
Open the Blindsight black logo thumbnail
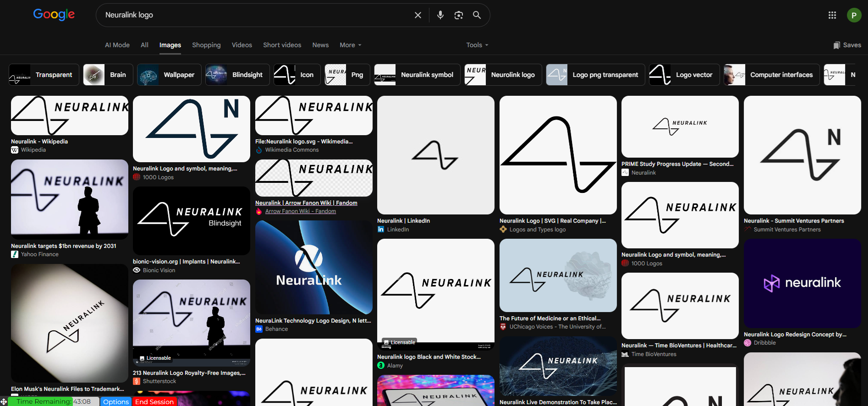coord(192,221)
